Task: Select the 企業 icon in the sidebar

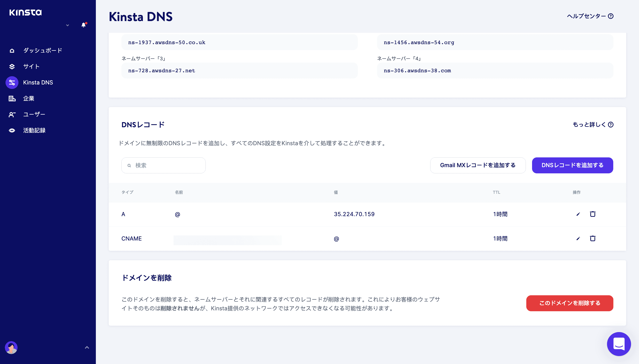Action: (x=12, y=98)
